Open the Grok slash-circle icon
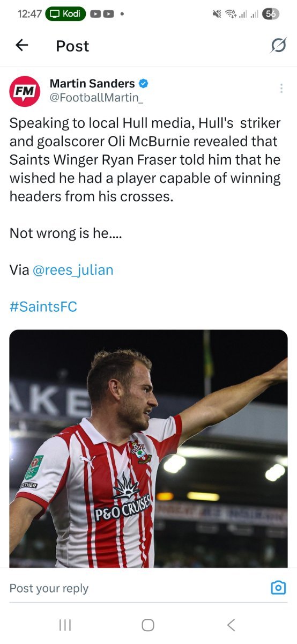Image resolution: width=297 pixels, height=644 pixels. [278, 46]
